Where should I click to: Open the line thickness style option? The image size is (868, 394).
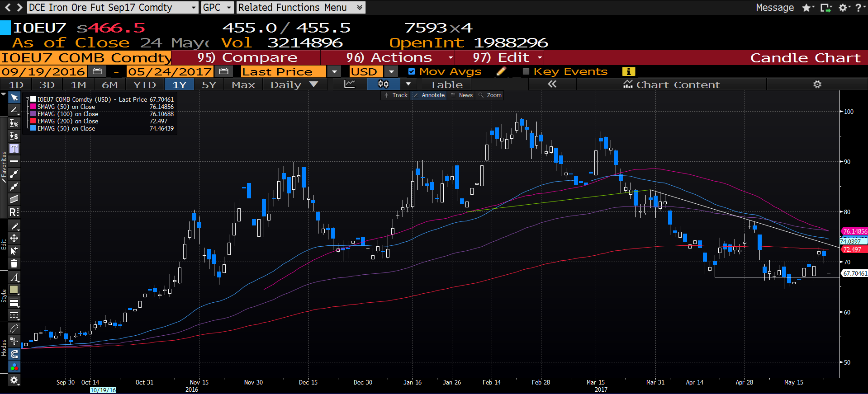click(14, 303)
